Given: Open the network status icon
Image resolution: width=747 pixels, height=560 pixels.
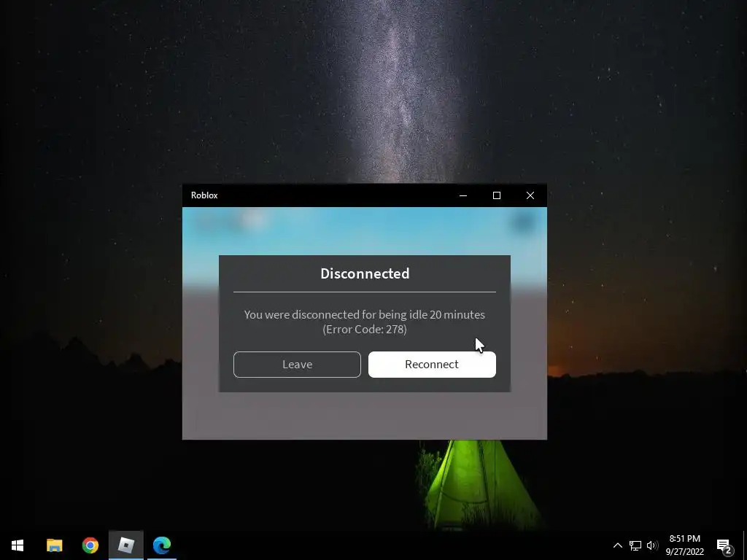Looking at the screenshot, I should tap(635, 545).
